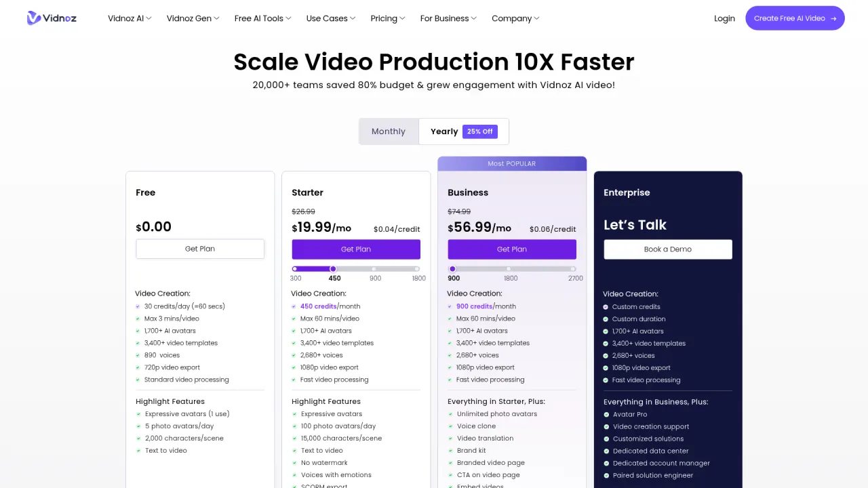The height and width of the screenshot is (488, 868).
Task: Click checkmark beside 890 voices
Action: click(138, 355)
